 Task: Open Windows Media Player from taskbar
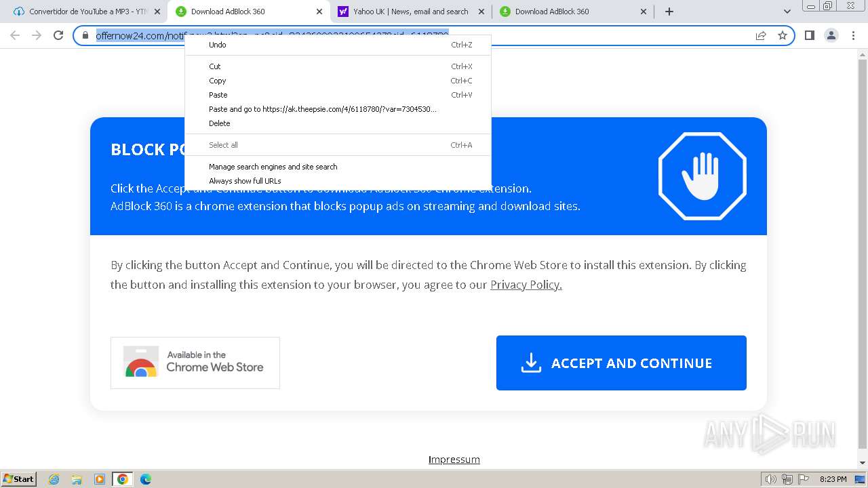pyautogui.click(x=100, y=479)
